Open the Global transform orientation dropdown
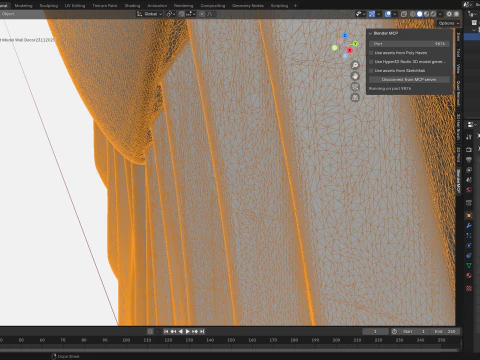This screenshot has height=360, width=480. 150,14
